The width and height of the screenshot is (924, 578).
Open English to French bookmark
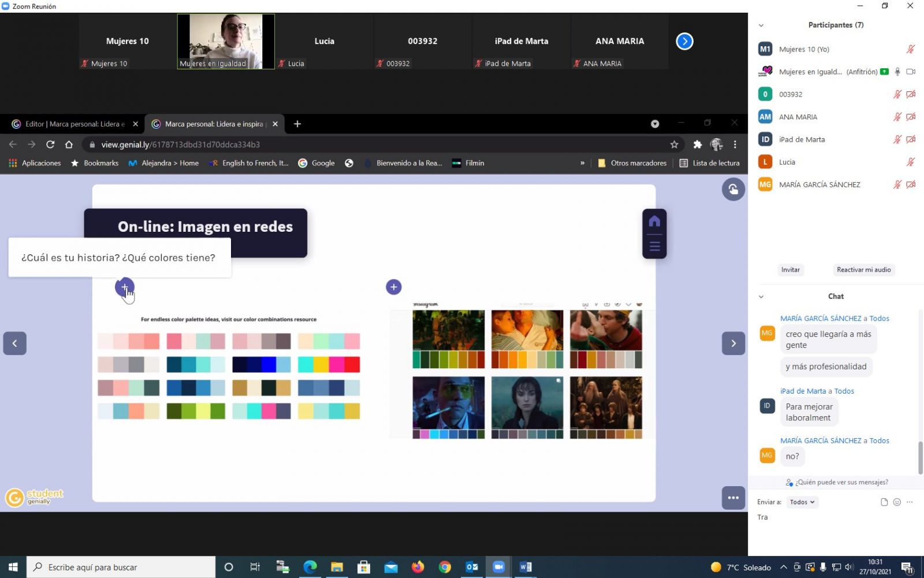click(x=248, y=163)
